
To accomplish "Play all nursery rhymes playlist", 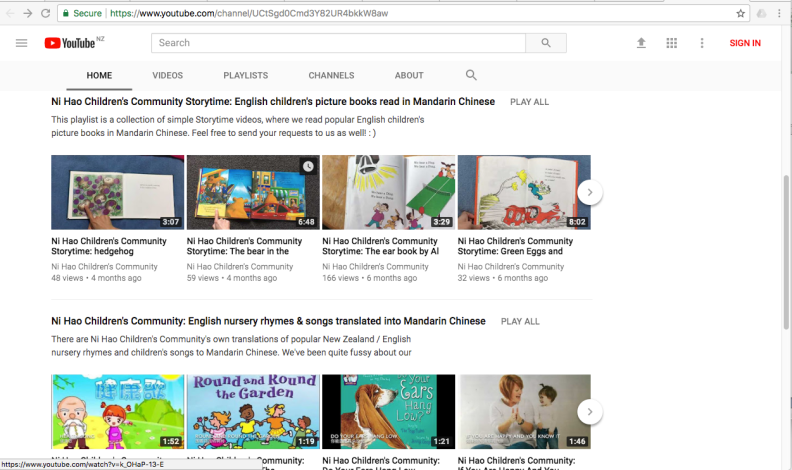I will (x=520, y=322).
